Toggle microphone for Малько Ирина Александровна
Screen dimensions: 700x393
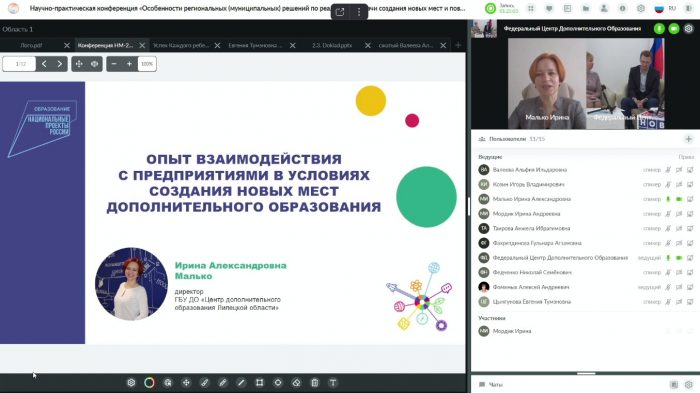[668, 199]
